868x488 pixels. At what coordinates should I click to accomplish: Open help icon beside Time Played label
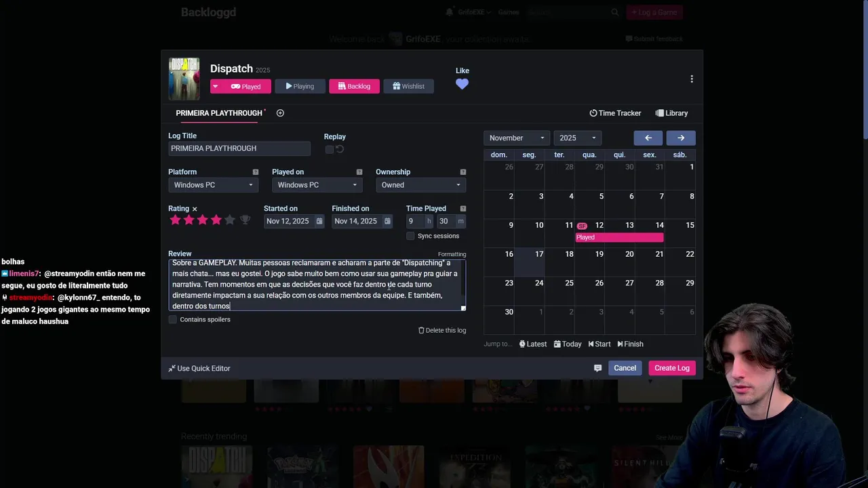tap(463, 209)
